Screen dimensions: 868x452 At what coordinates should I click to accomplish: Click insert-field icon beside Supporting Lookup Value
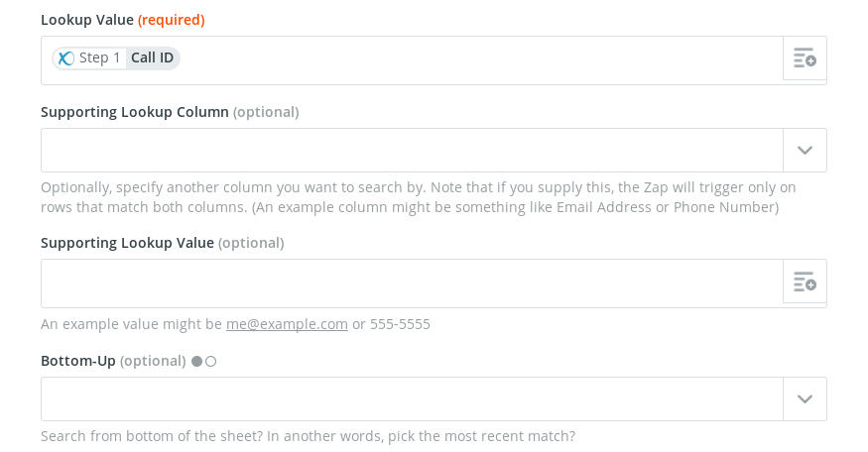point(805,282)
